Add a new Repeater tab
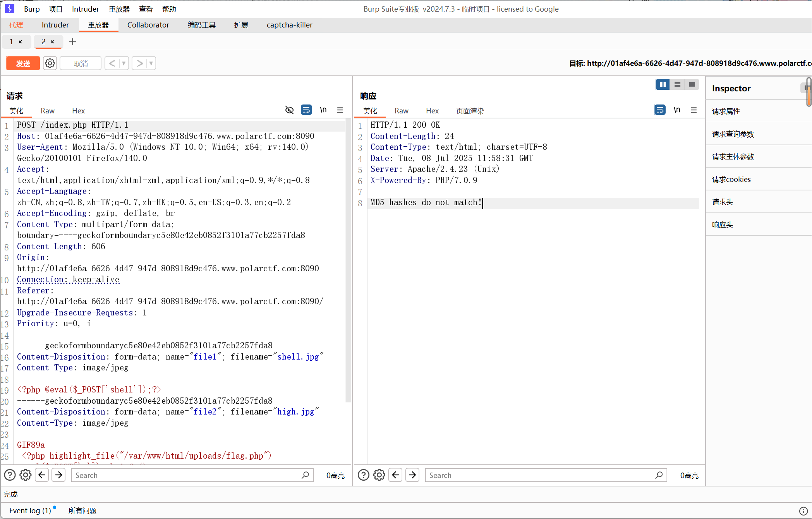This screenshot has width=812, height=519. click(72, 42)
